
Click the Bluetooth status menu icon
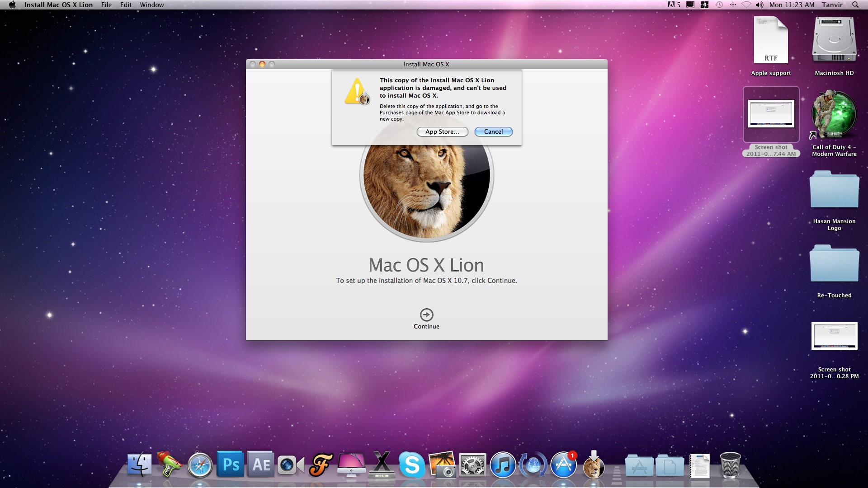733,5
